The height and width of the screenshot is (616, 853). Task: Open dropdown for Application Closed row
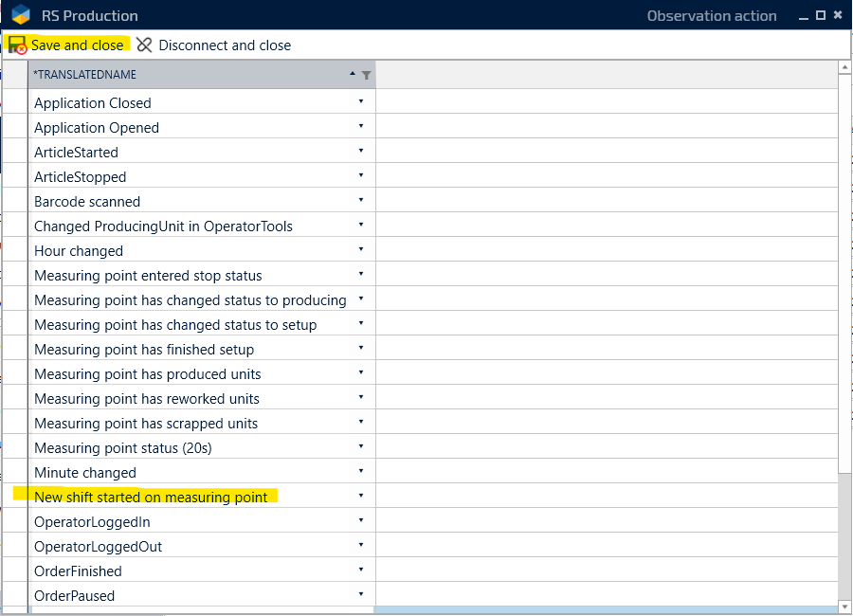[x=361, y=101]
